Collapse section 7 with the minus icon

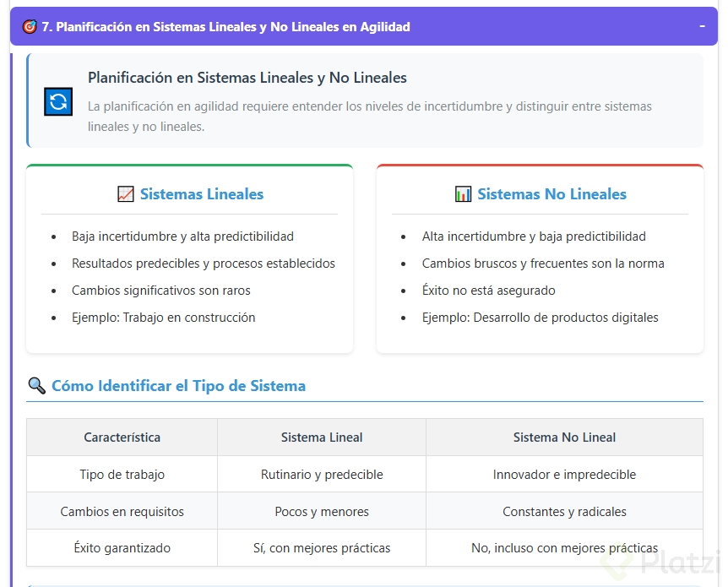point(702,26)
